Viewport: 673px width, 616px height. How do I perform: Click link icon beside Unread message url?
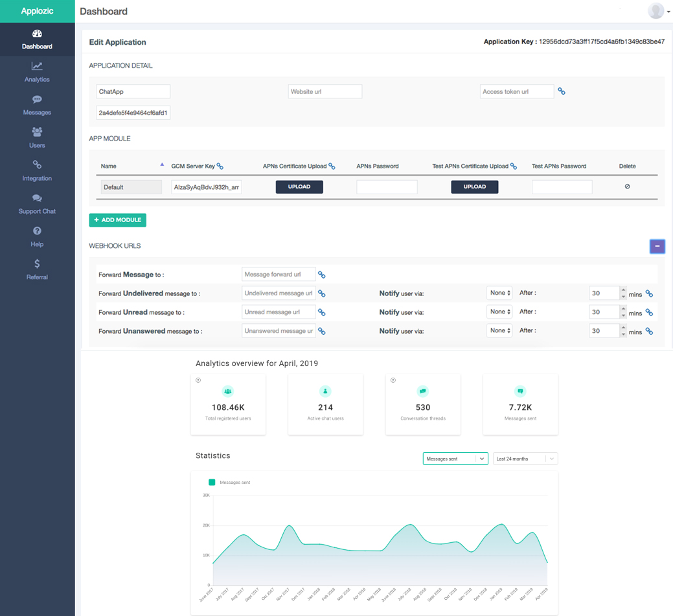pos(321,312)
